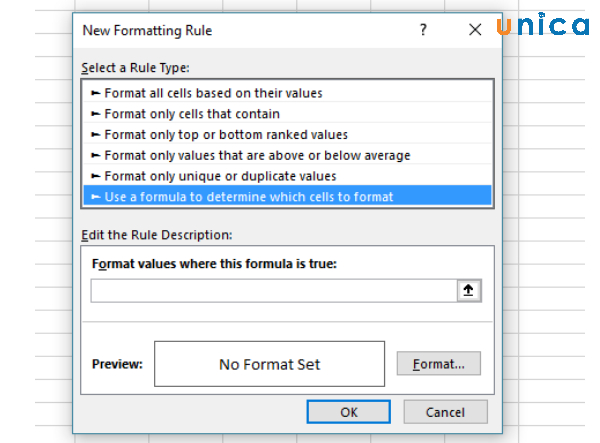The height and width of the screenshot is (443, 600).
Task: Select 'Format all cells based on their values'
Action: 212,92
